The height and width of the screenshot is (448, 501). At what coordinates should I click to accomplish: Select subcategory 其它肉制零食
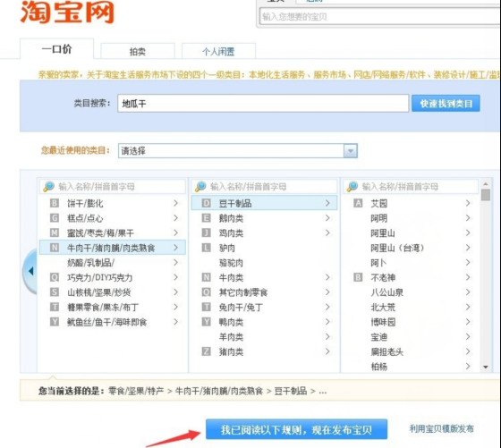[264, 292]
